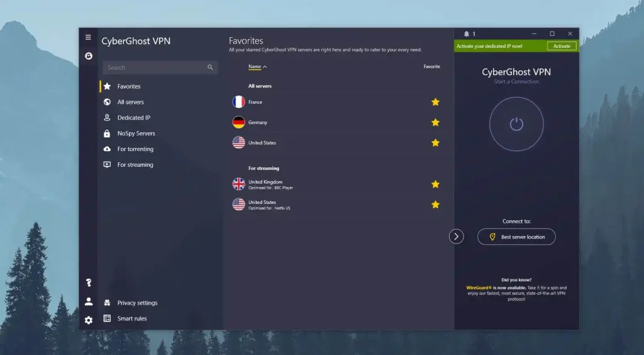
Task: Open the settings gear icon
Action: 89,320
